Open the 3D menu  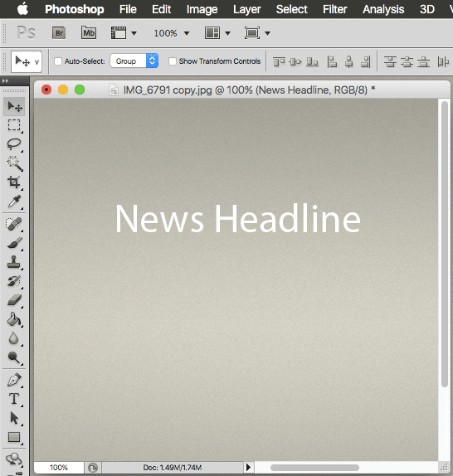click(x=427, y=9)
